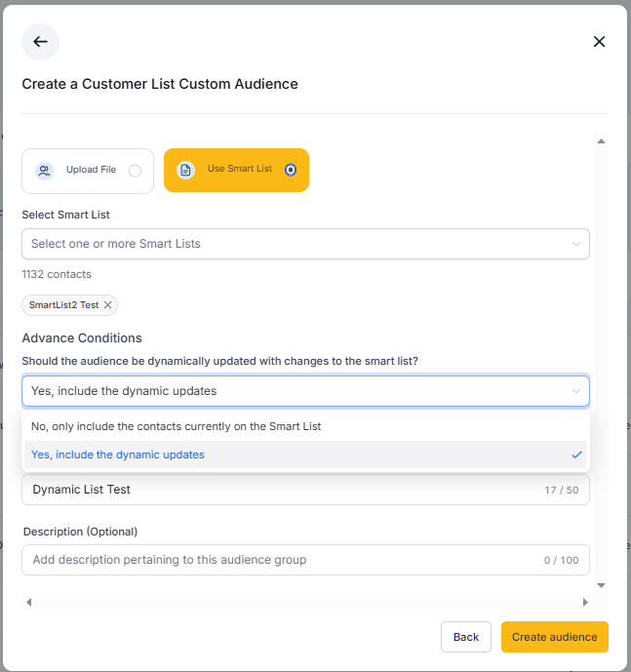Select the Use Smart List radio button
The width and height of the screenshot is (631, 672).
point(290,170)
